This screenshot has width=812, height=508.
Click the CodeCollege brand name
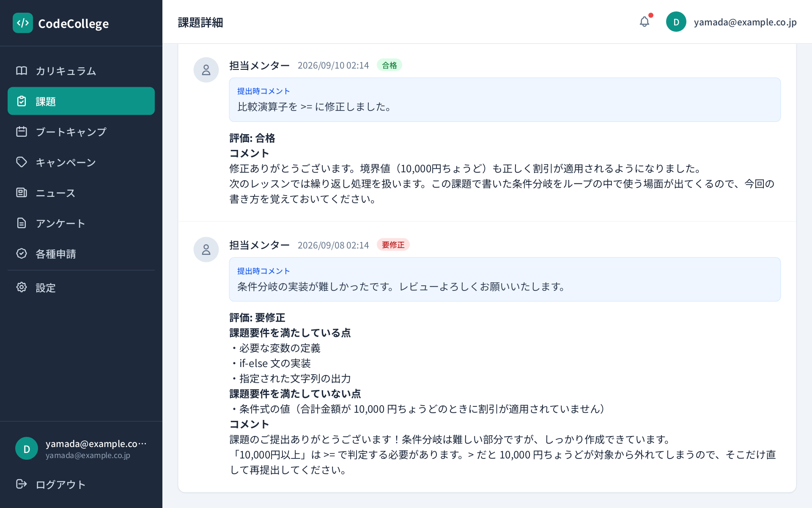click(x=74, y=24)
